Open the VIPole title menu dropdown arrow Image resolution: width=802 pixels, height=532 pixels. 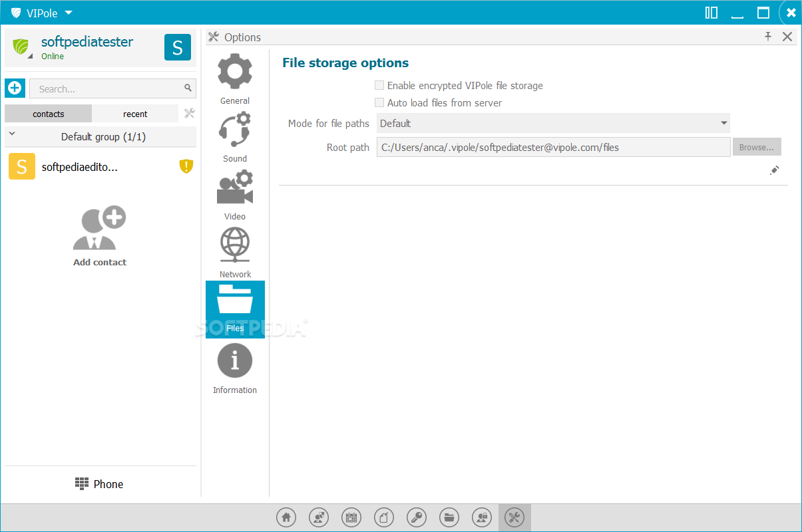(x=69, y=13)
